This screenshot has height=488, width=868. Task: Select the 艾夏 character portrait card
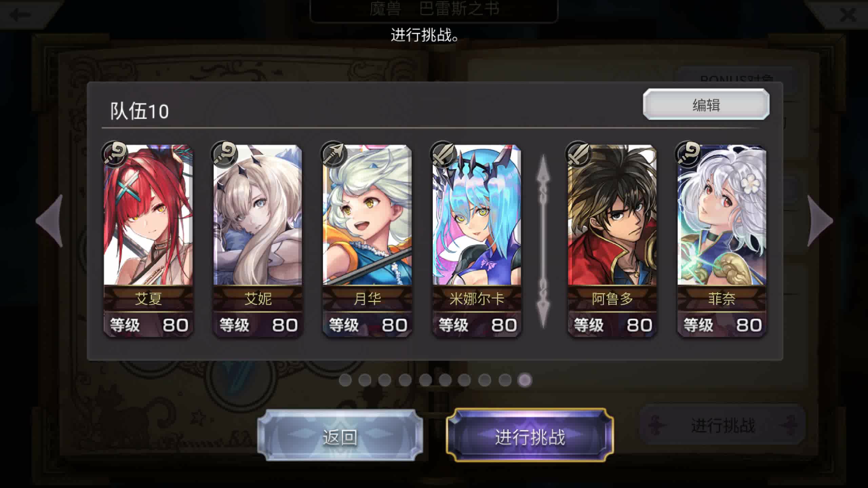pyautogui.click(x=148, y=241)
